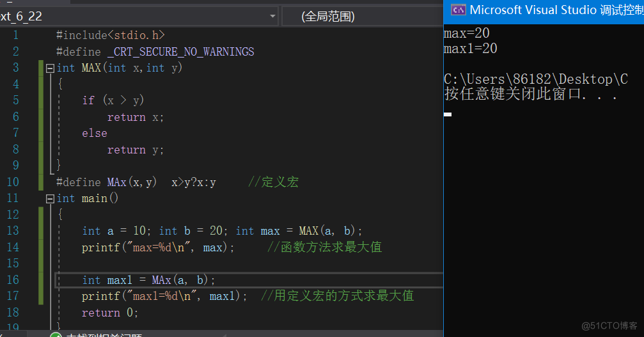Click the comment '//定义宏'
This screenshot has width=644, height=337.
click(x=274, y=182)
